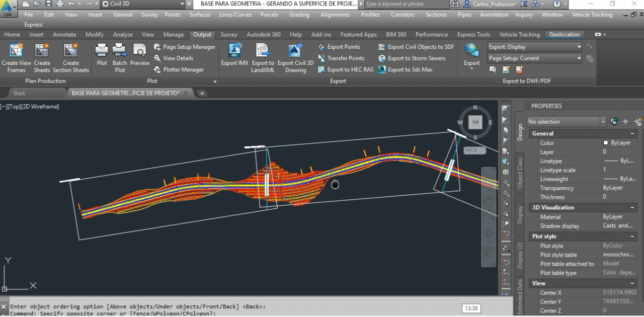
Task: Click the Autodesk Exchange X icon
Action: point(524,4)
